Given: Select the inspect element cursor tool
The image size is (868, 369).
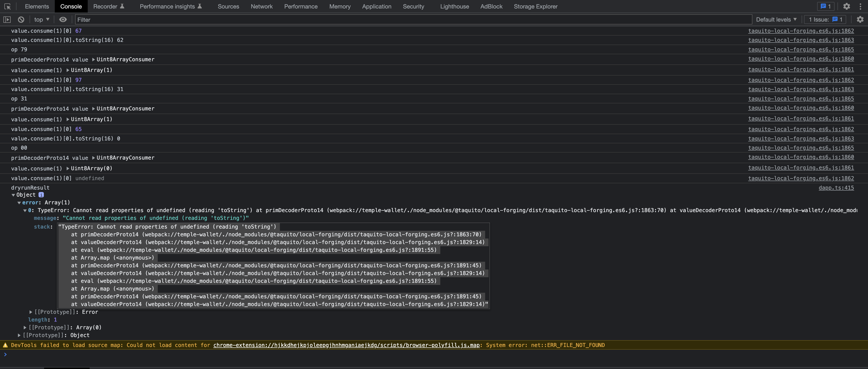Looking at the screenshot, I should pos(8,6).
